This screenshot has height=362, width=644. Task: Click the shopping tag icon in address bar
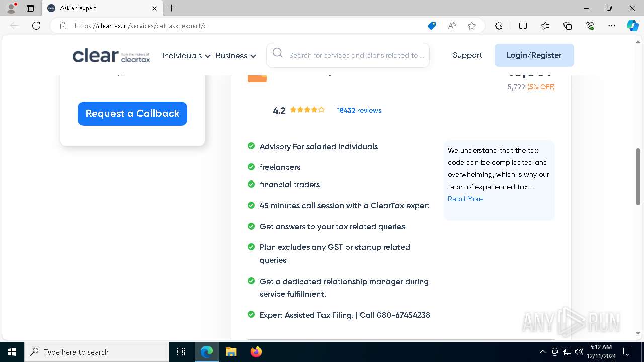point(432,26)
